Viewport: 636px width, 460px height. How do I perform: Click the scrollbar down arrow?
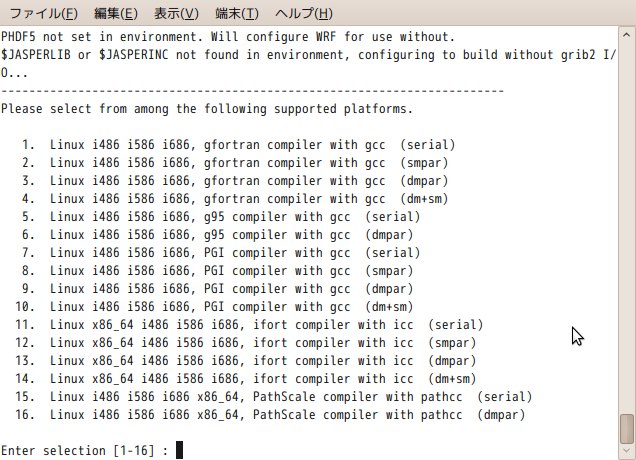tap(626, 451)
